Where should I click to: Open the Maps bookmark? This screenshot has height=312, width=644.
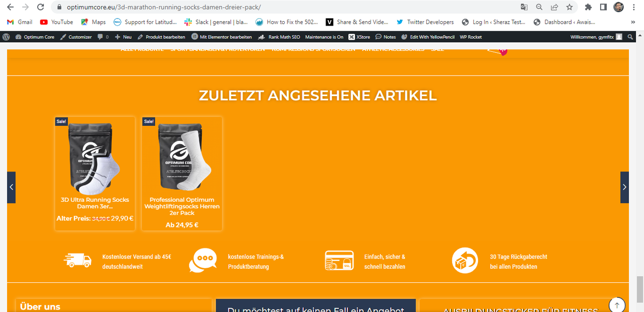pos(93,22)
